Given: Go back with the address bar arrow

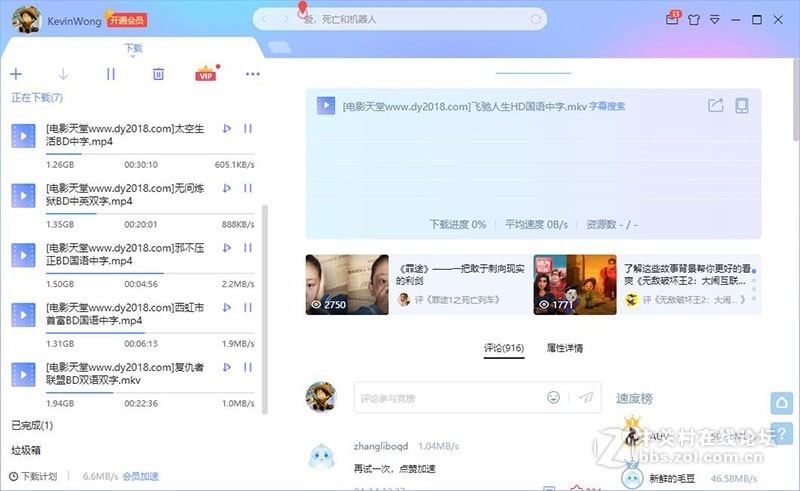Looking at the screenshot, I should (x=264, y=19).
